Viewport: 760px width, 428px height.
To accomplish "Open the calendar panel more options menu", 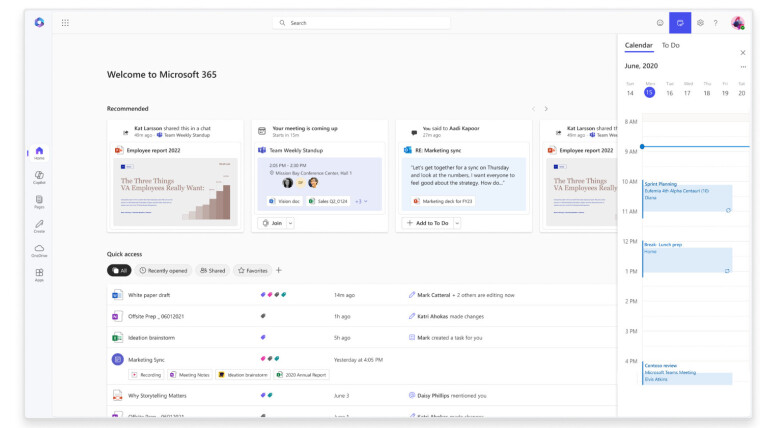I will click(743, 67).
